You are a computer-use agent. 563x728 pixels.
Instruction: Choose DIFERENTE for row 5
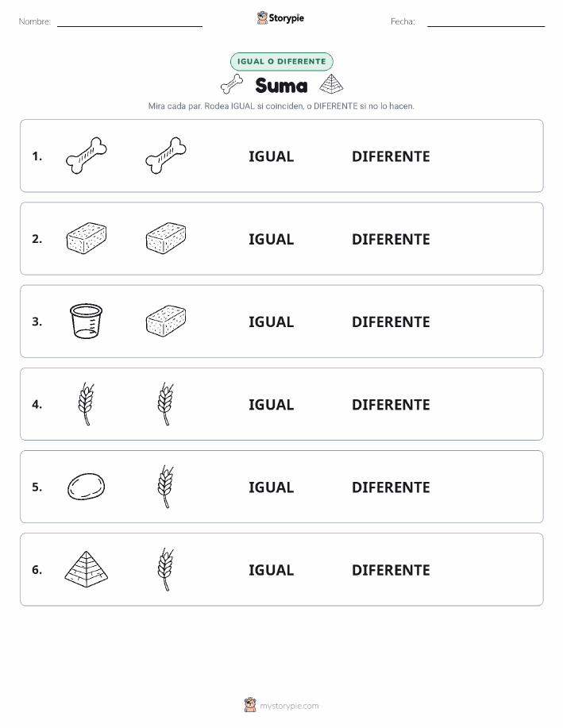391,487
